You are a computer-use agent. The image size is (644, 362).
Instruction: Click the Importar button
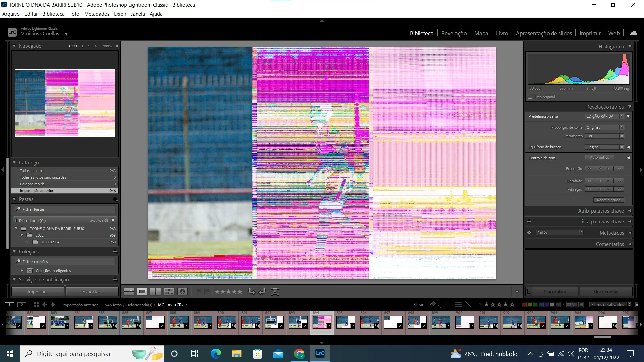38,292
